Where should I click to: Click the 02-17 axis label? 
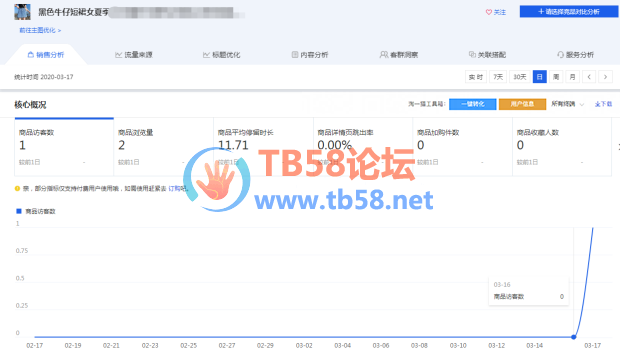pyautogui.click(x=34, y=345)
